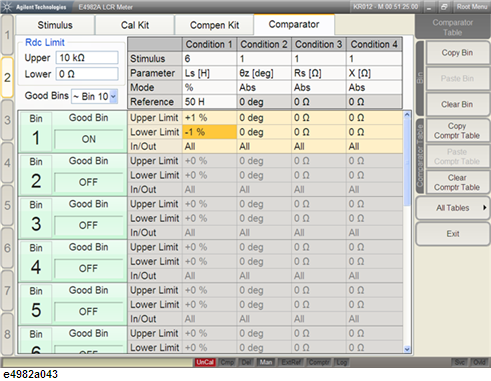Click the ExtRef status indicator
Screen dimensions: 491x381
click(x=291, y=362)
